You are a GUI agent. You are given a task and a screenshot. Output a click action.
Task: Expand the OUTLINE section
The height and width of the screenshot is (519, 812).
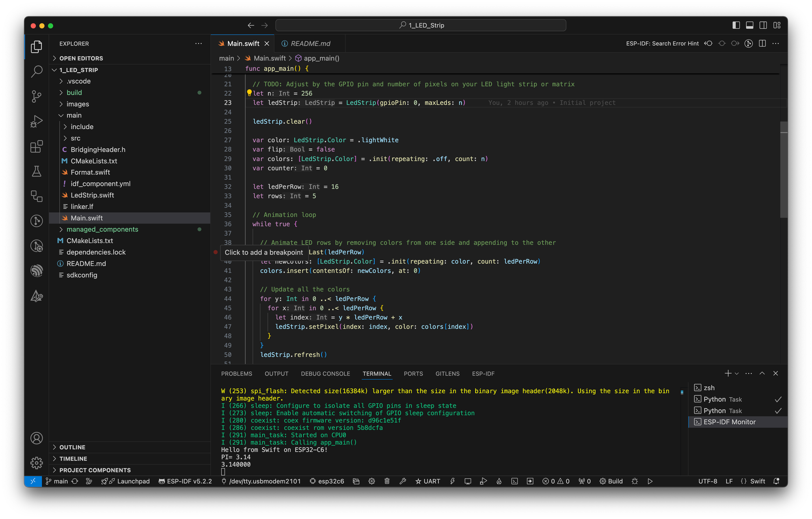(72, 447)
